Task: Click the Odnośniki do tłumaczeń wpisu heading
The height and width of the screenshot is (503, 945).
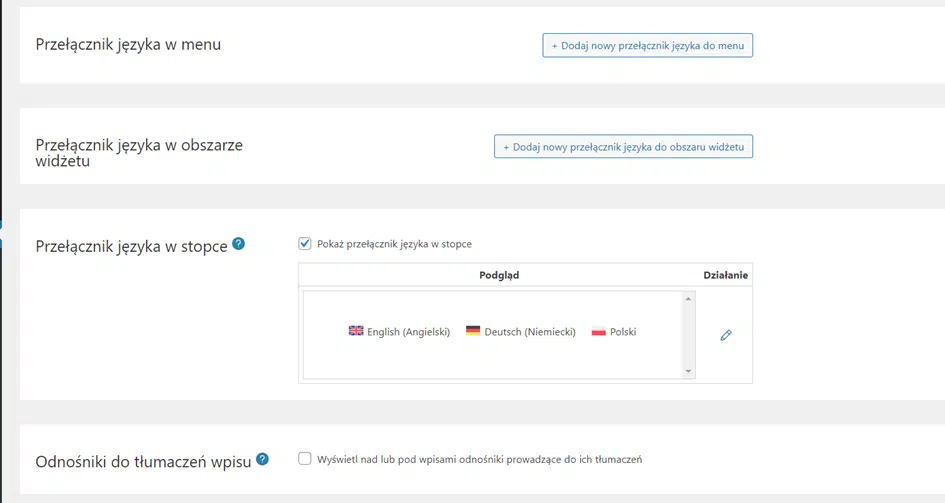Action: click(143, 461)
